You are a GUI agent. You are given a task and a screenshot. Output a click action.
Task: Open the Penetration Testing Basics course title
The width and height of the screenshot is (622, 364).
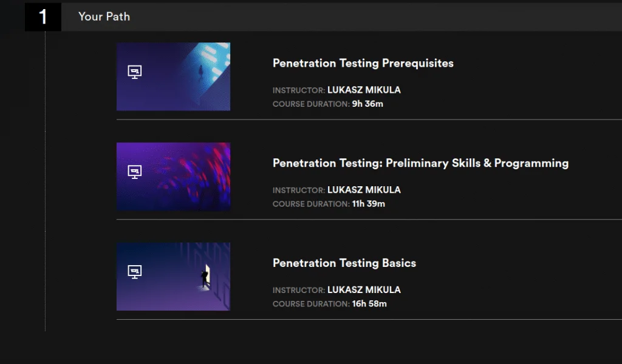[344, 263]
